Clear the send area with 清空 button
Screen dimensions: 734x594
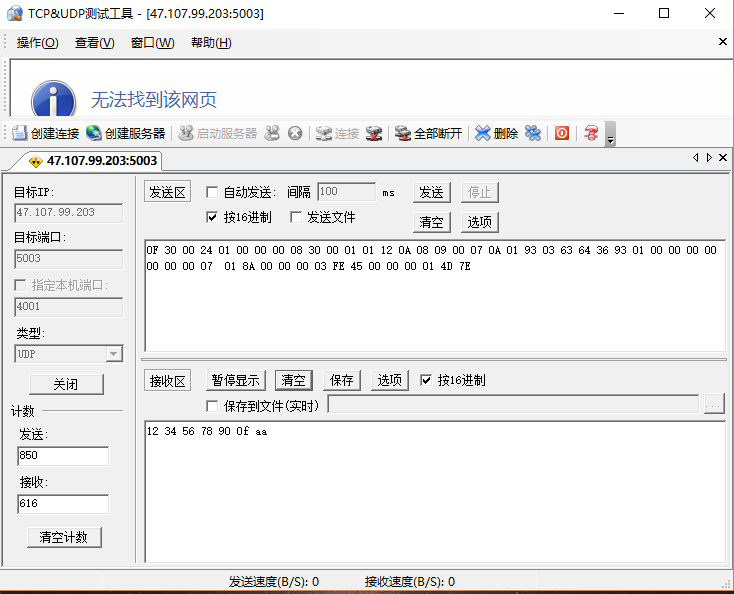tap(432, 222)
